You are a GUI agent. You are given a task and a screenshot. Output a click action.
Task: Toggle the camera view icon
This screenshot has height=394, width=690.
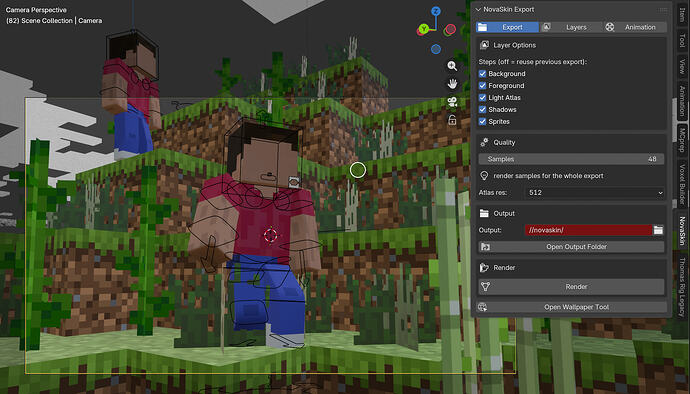452,102
